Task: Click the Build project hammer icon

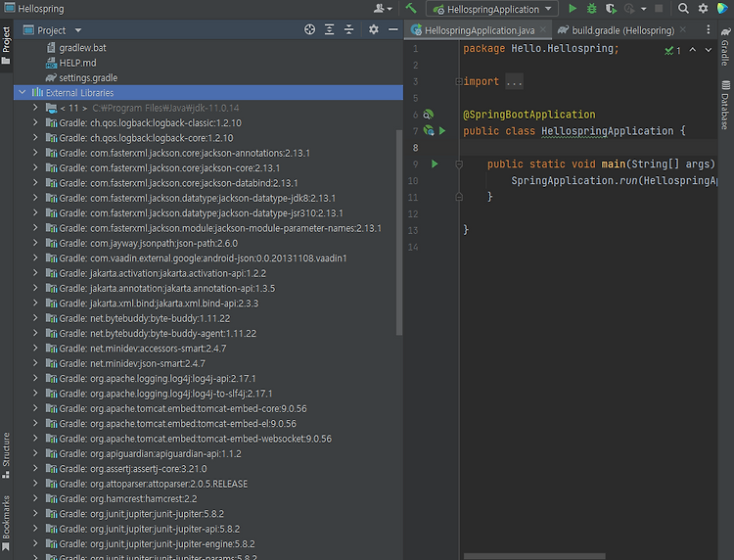Action: tap(411, 9)
